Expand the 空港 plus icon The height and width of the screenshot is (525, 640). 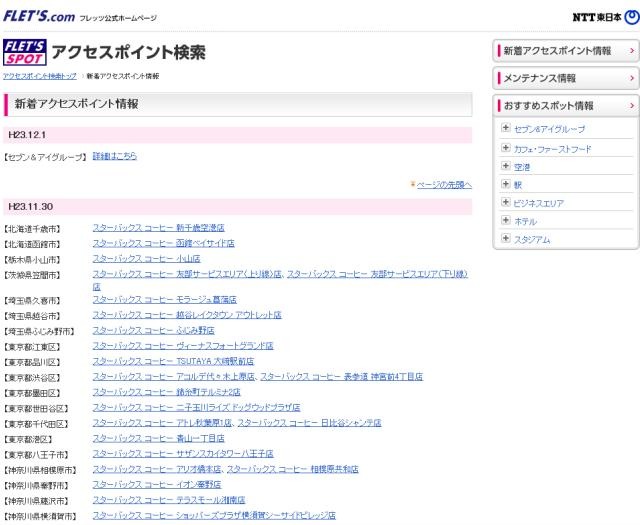pos(506,165)
